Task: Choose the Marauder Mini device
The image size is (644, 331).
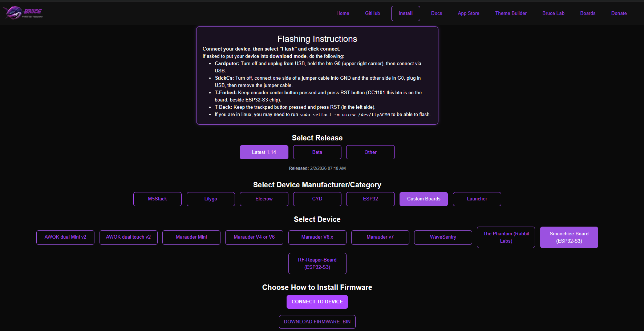Action: (x=191, y=237)
